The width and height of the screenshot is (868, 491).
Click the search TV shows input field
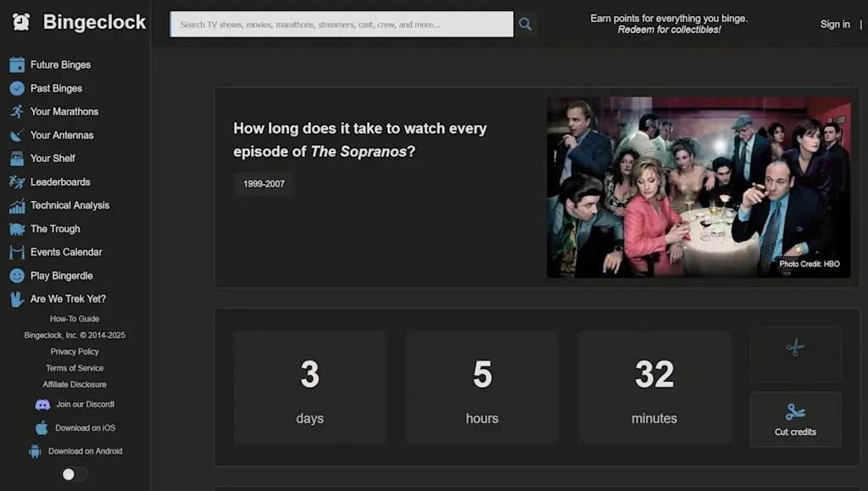(x=342, y=25)
